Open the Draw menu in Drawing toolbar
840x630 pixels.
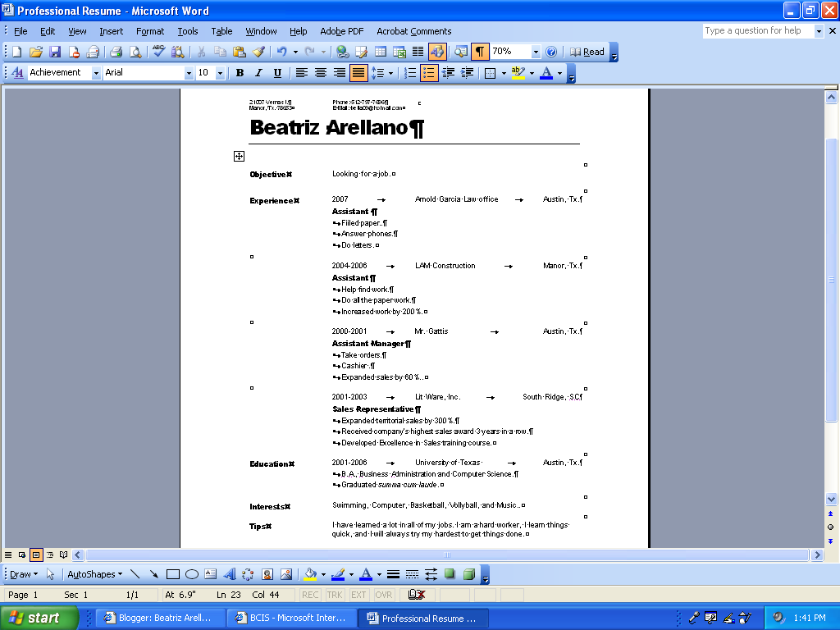[24, 574]
